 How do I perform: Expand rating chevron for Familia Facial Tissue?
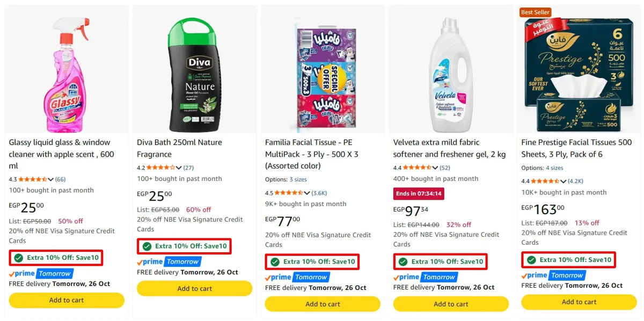(x=308, y=193)
